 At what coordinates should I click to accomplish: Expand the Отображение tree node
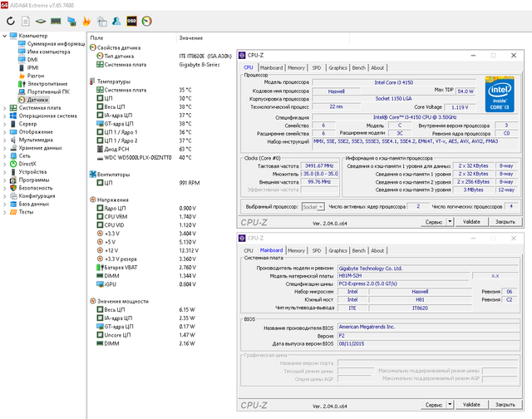(4, 132)
